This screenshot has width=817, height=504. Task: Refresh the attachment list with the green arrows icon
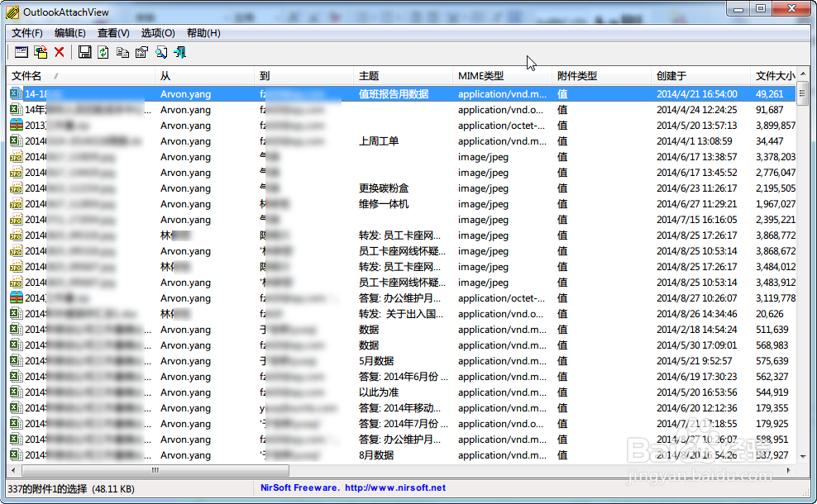pyautogui.click(x=103, y=52)
